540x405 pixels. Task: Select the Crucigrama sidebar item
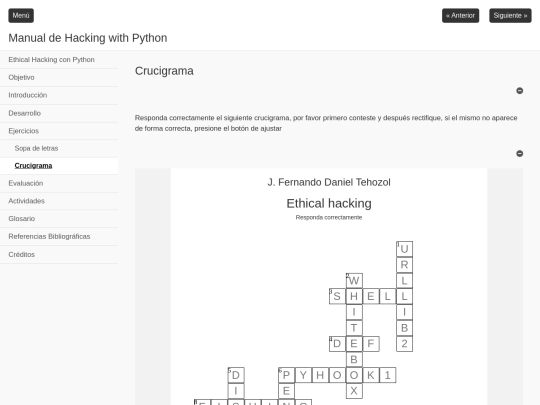33,166
